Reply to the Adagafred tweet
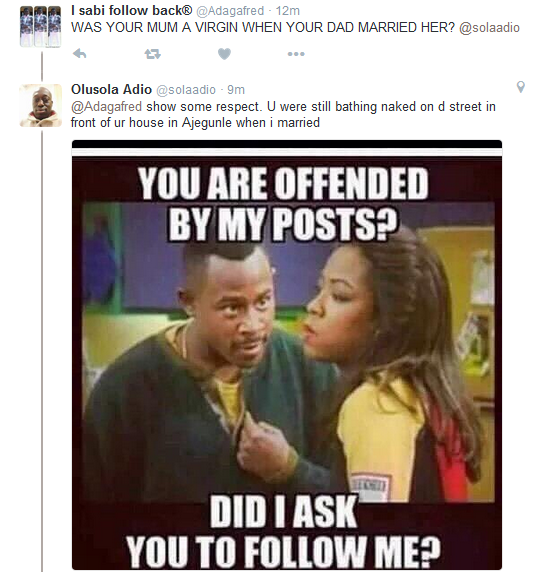541x572 pixels. (x=80, y=54)
